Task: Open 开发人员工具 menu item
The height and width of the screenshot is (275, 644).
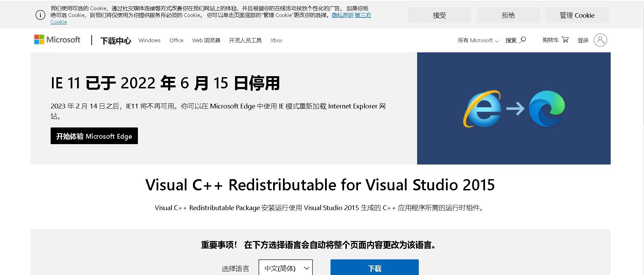Action: coord(245,40)
